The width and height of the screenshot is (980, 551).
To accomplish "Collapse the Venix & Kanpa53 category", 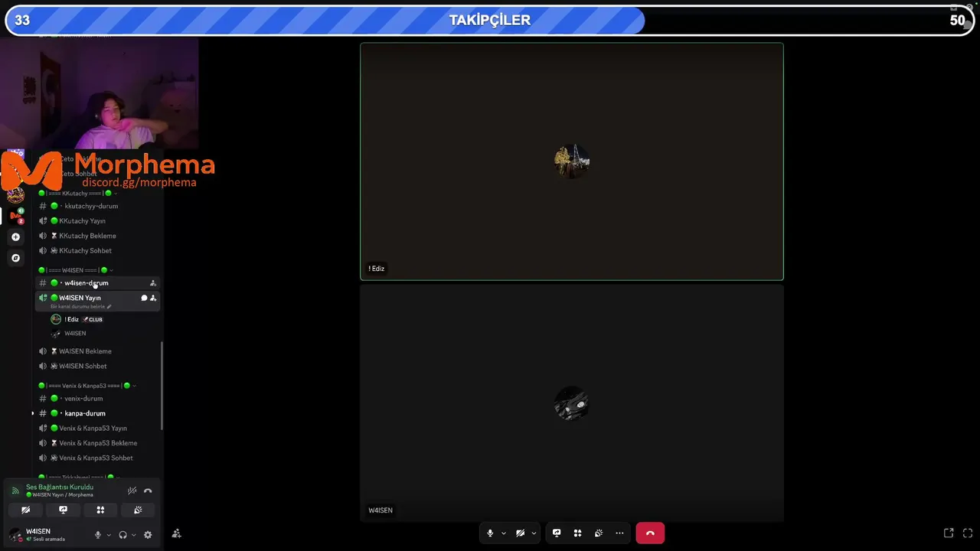I will click(87, 386).
